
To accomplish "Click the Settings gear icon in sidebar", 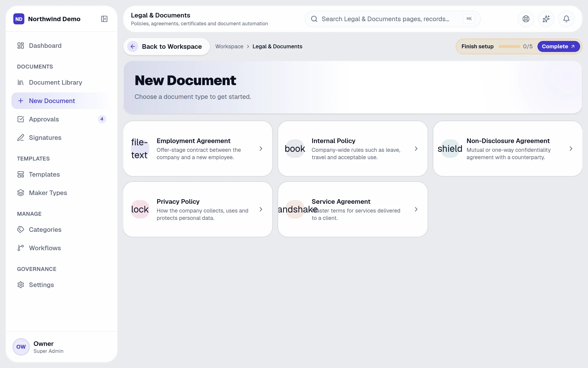I will (21, 285).
